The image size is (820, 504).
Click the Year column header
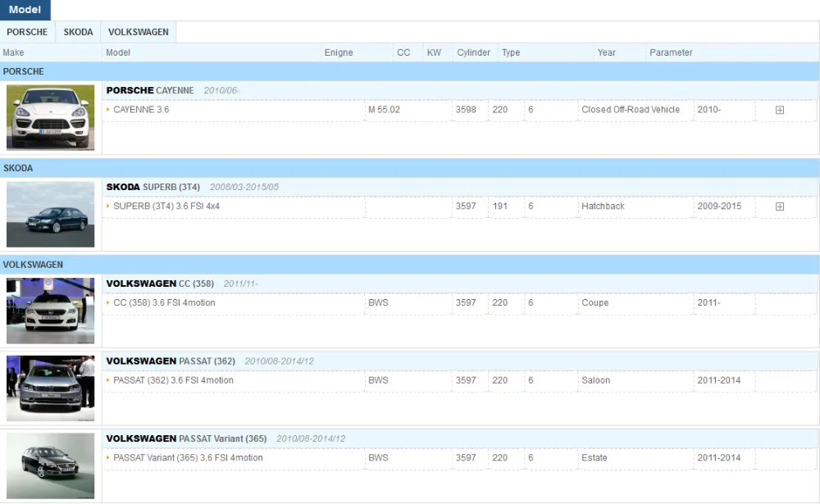(606, 52)
